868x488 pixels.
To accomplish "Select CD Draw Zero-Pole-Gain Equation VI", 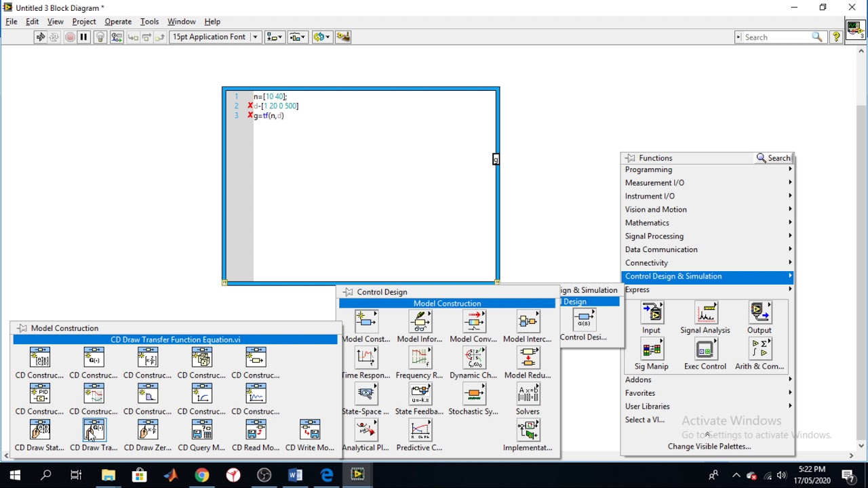I will click(x=148, y=430).
